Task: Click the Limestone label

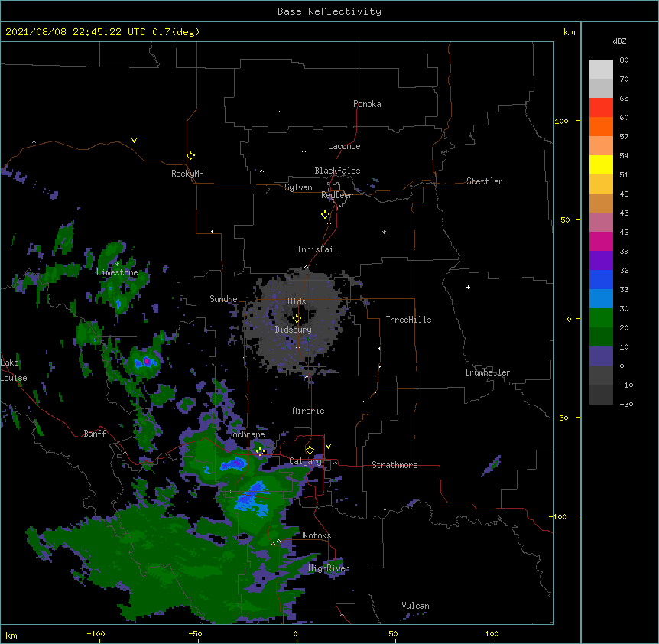Action: pyautogui.click(x=117, y=272)
